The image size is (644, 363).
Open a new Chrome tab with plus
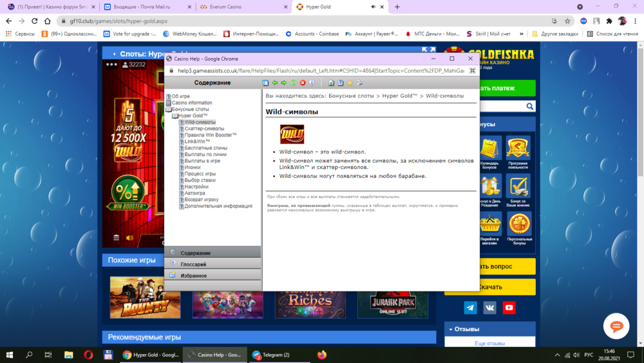[397, 6]
